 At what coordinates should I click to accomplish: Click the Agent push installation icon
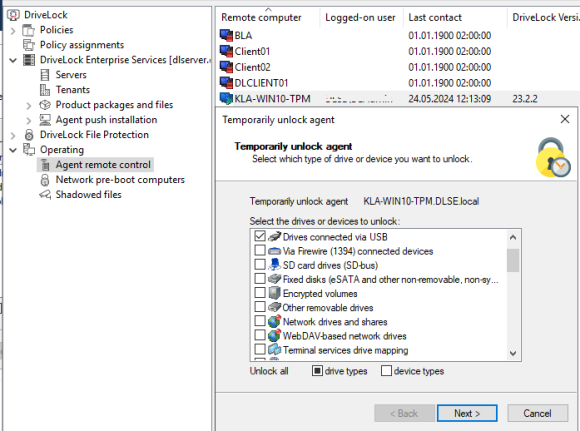click(x=45, y=120)
